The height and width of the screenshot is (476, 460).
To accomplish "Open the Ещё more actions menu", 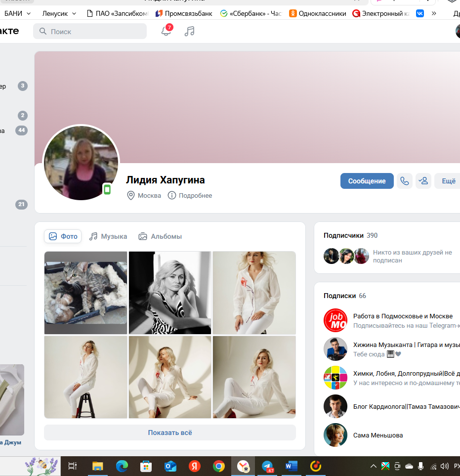I will (448, 181).
